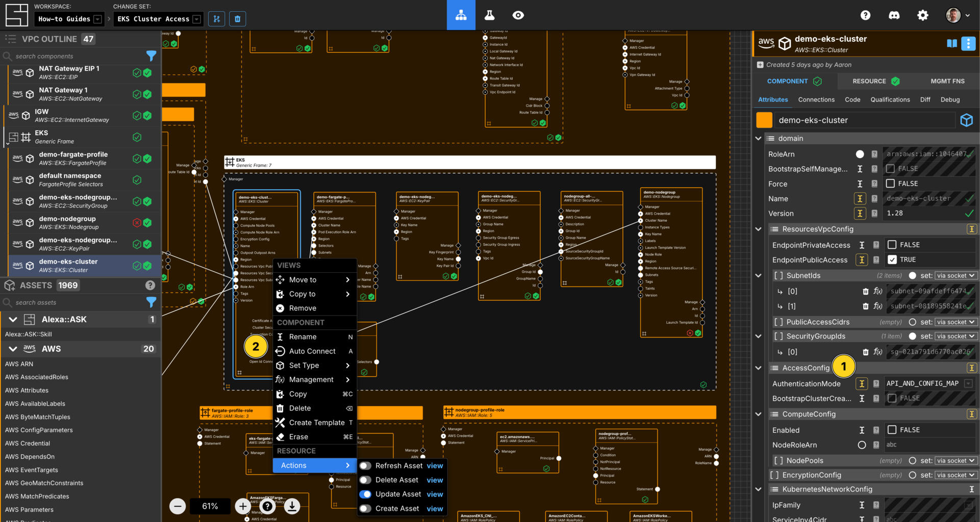Open the diagram help button

267,506
